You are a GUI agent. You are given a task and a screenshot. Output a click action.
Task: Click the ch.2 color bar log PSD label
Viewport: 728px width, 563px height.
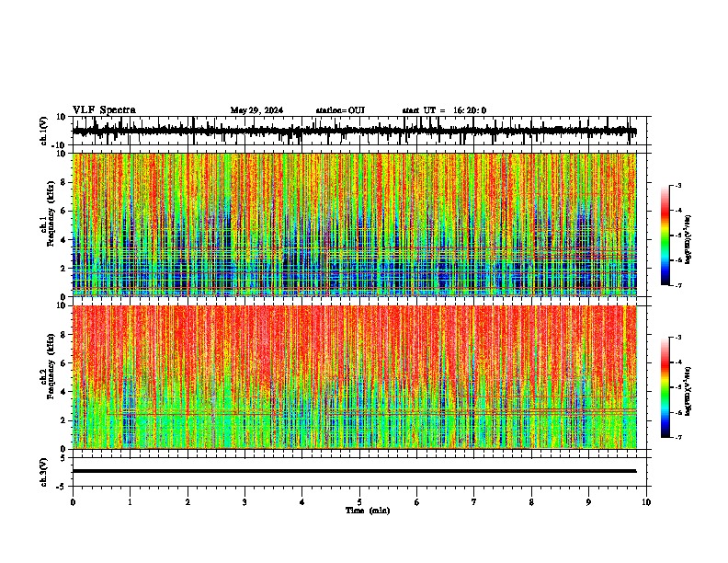click(x=688, y=392)
